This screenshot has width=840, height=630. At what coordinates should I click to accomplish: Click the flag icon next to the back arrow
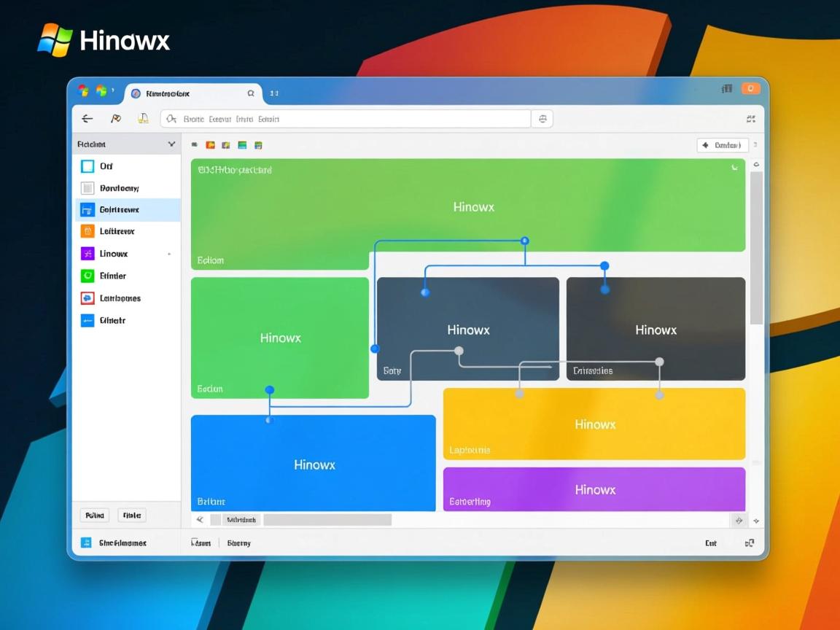(x=115, y=119)
